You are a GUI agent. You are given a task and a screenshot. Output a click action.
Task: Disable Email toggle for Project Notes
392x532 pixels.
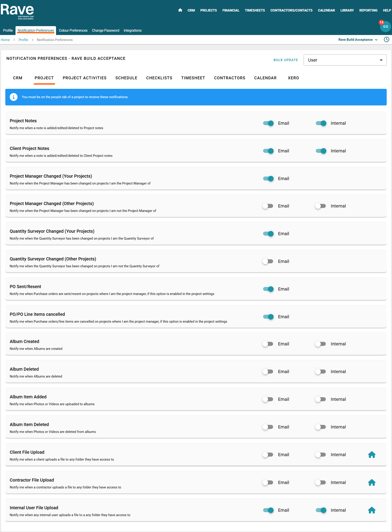(x=268, y=123)
